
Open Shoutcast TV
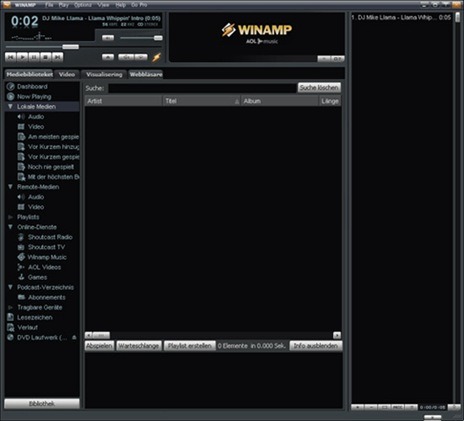click(46, 247)
